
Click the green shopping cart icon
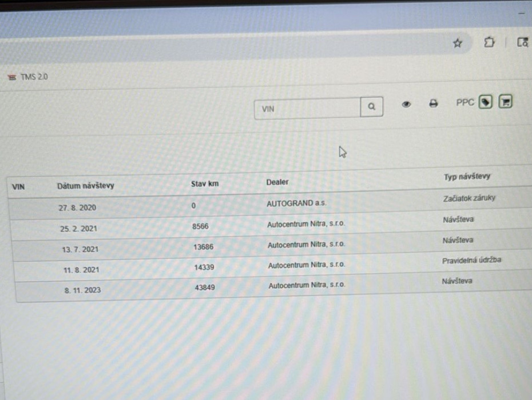pos(505,101)
